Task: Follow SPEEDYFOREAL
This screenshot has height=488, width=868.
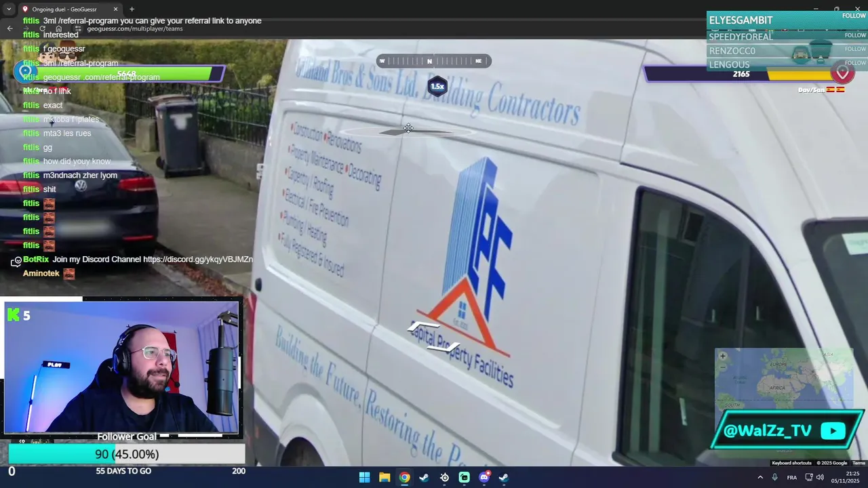Action: tap(855, 35)
